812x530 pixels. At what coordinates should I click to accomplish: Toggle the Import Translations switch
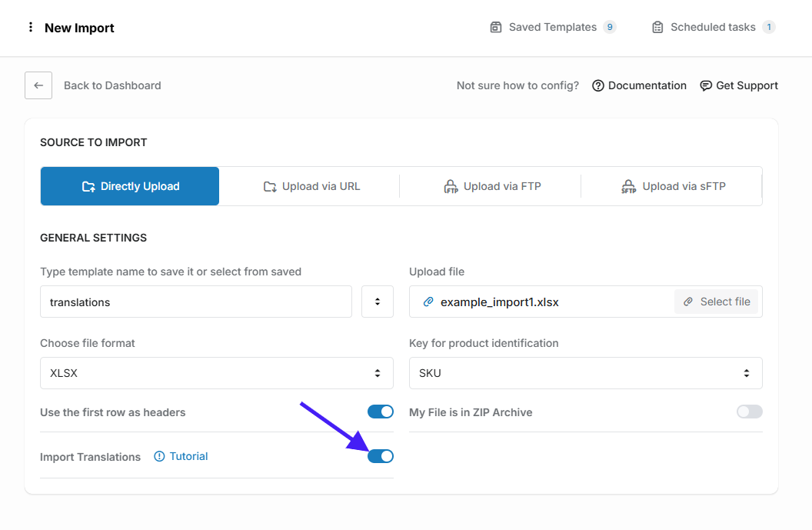coord(381,456)
